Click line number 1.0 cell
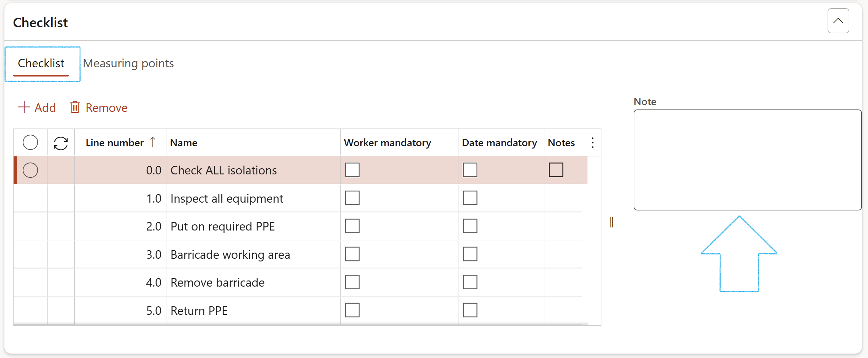 120,198
